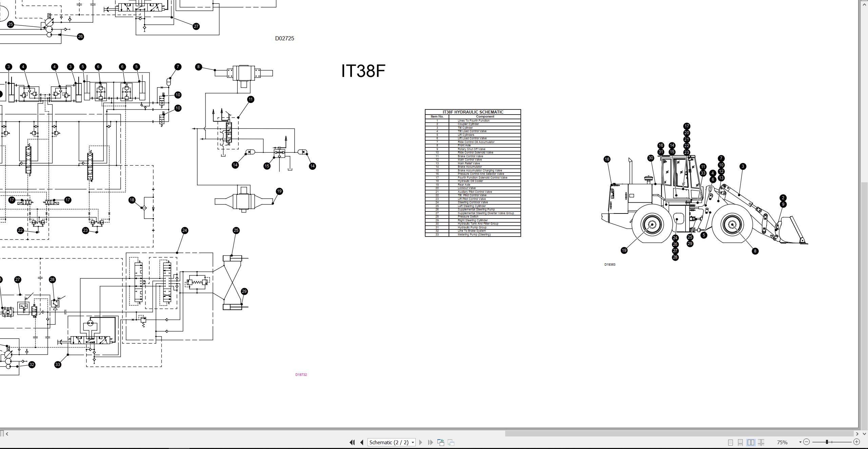Select 'Coupler Cylinder' table row

coord(473,124)
